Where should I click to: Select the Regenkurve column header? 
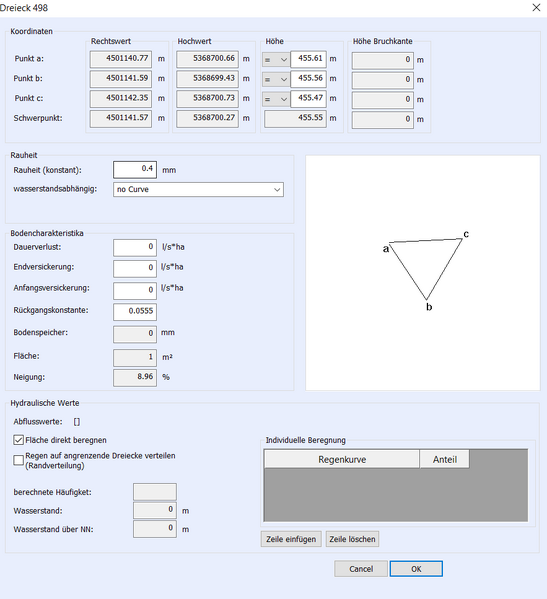tap(342, 459)
